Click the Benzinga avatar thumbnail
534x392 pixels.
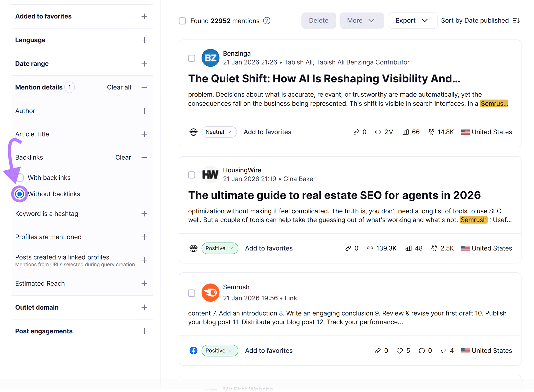pyautogui.click(x=210, y=58)
